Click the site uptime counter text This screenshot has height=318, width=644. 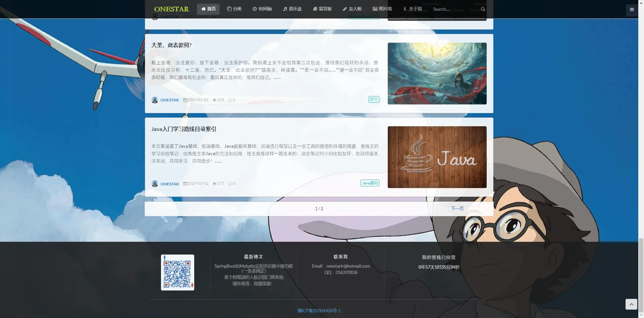(x=439, y=267)
